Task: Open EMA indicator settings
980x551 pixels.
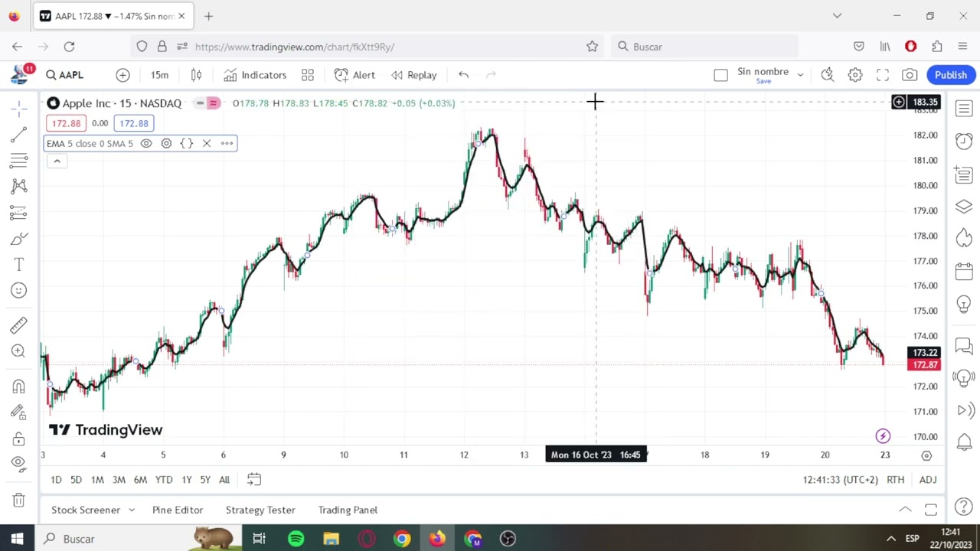Action: [x=166, y=143]
